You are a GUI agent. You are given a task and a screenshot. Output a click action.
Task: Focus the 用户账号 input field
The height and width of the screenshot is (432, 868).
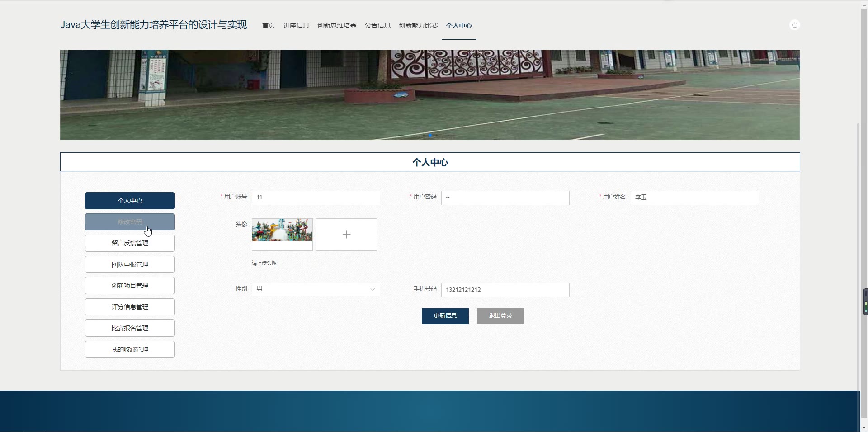(x=316, y=197)
